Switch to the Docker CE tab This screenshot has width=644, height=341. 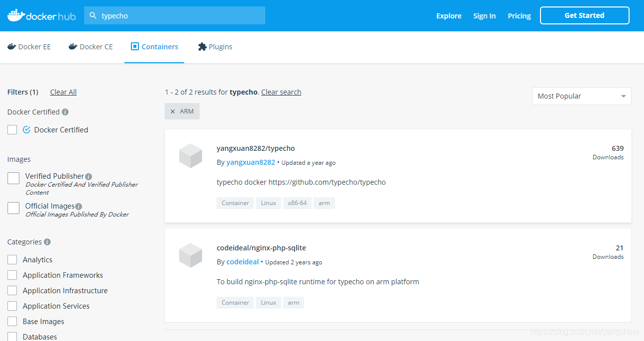pos(91,47)
